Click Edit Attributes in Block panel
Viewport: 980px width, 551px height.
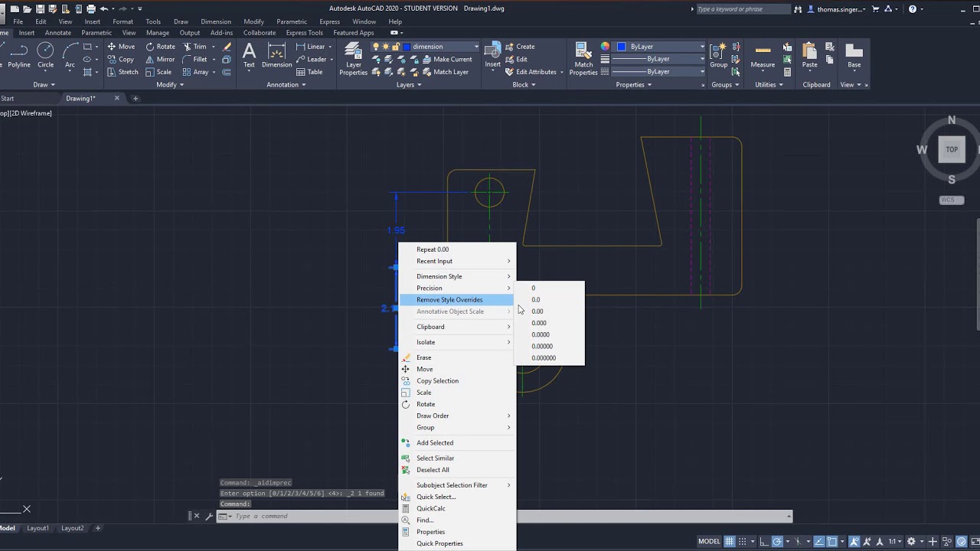click(530, 72)
